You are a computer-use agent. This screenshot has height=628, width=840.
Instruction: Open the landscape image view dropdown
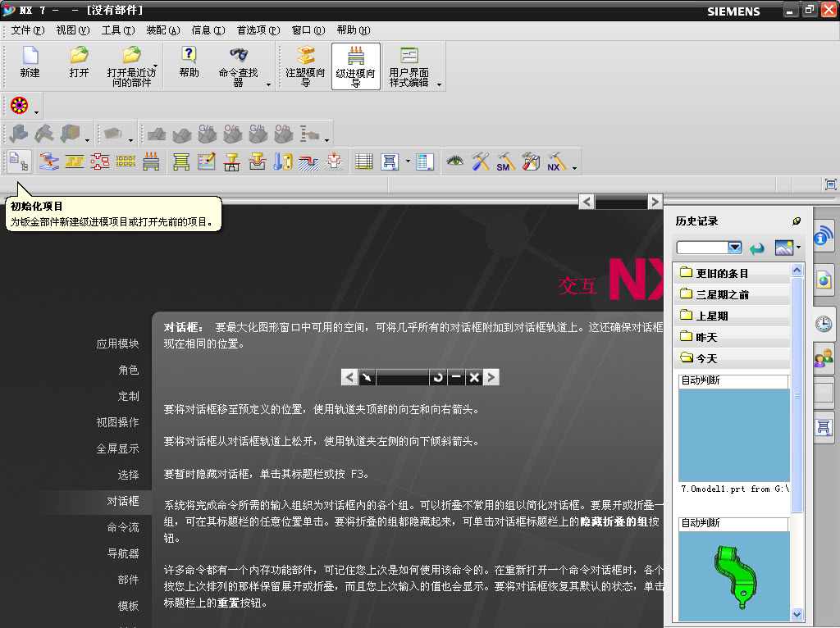798,248
